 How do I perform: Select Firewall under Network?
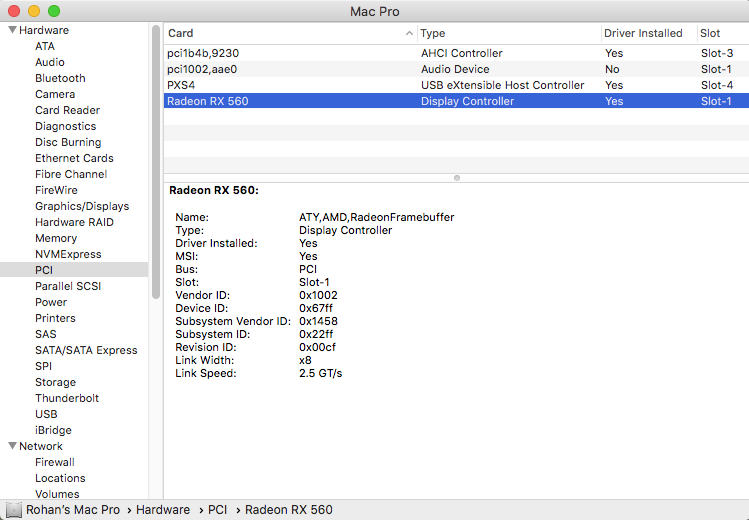tap(54, 462)
